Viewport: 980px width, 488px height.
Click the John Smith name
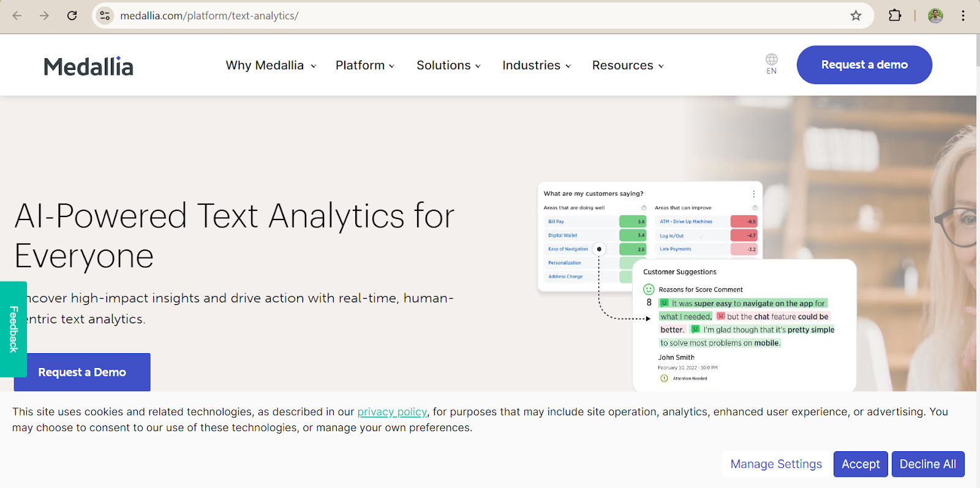point(676,357)
